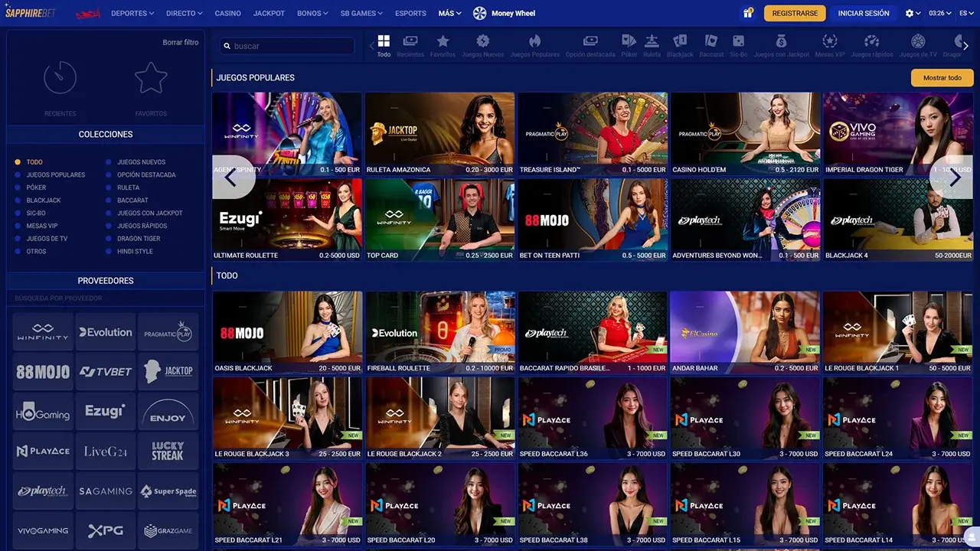Screen dimensions: 980x551
Task: Select the Juegos rápidos category icon
Action: point(872,41)
